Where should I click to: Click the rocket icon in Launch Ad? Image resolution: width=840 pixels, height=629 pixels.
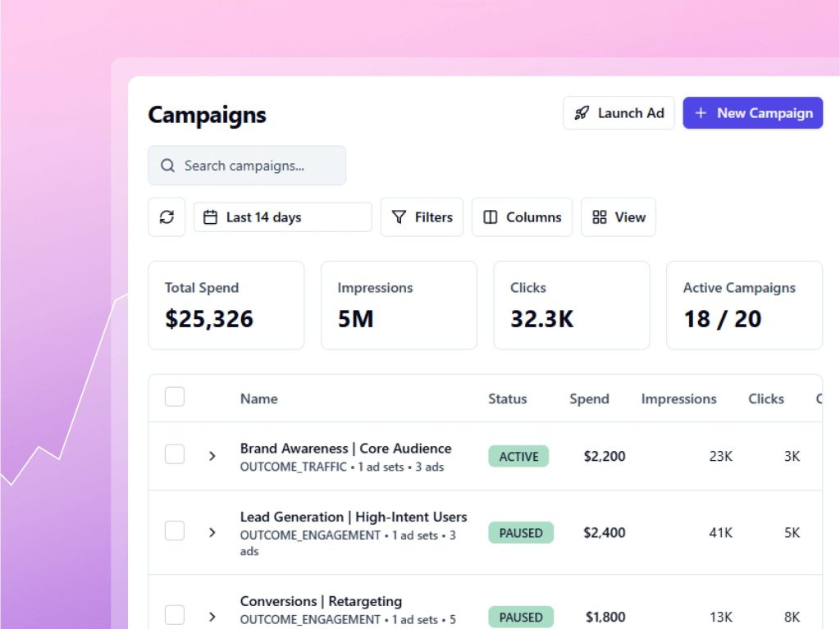[x=582, y=113]
